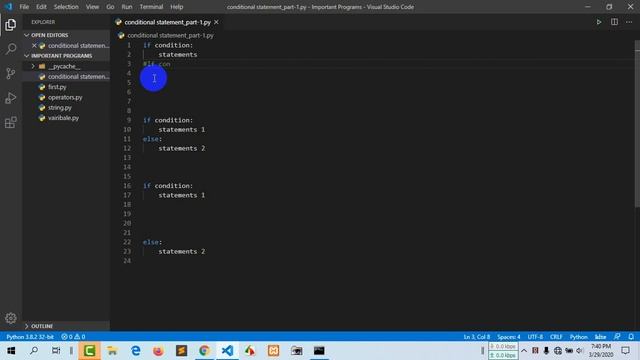Viewport: 640px width, 360px height.
Task: Open the Explorer view in activity bar
Action: [x=11, y=25]
